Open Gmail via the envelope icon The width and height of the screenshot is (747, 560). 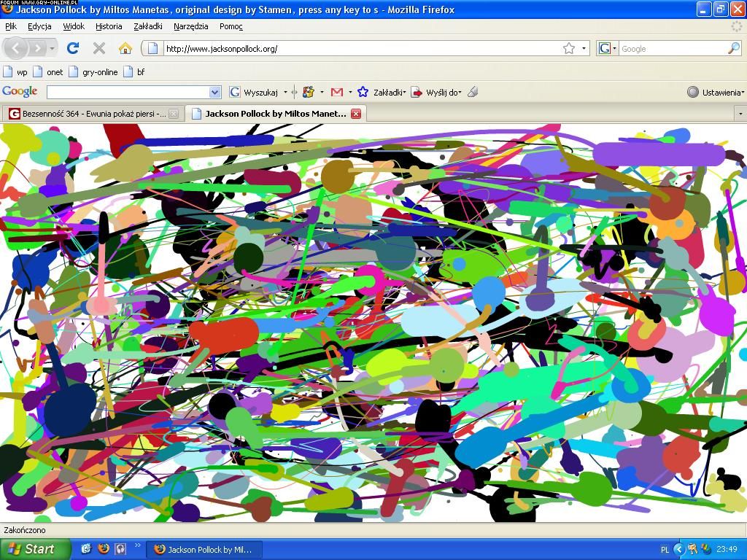tap(337, 92)
